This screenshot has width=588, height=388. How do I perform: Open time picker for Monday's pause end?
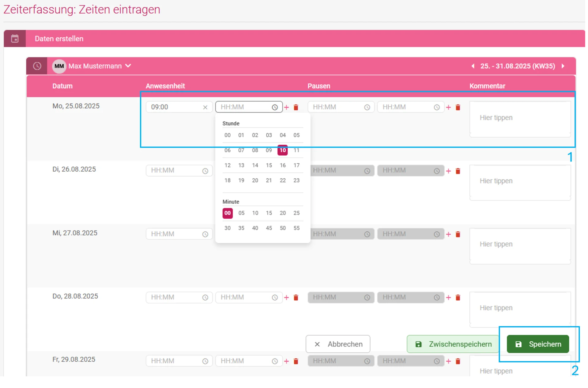pyautogui.click(x=437, y=107)
